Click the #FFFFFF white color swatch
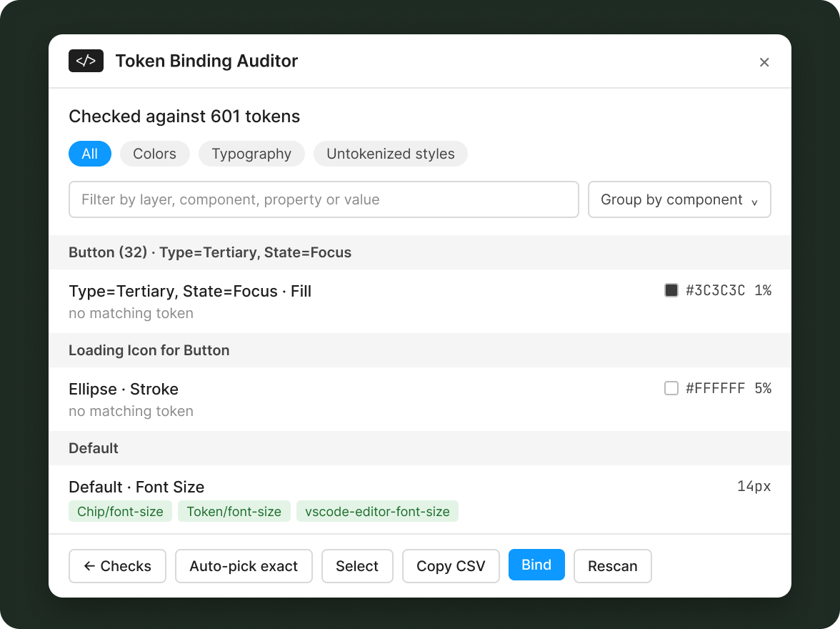 671,388
